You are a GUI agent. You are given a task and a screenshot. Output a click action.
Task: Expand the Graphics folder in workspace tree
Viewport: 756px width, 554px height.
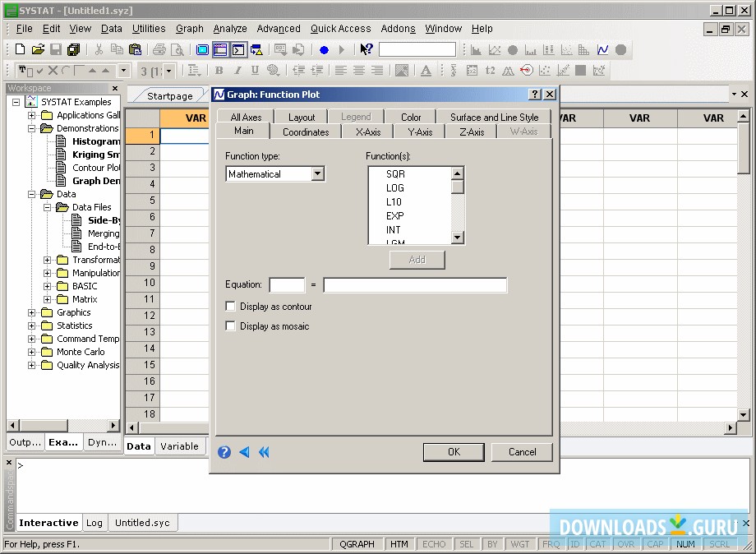33,312
